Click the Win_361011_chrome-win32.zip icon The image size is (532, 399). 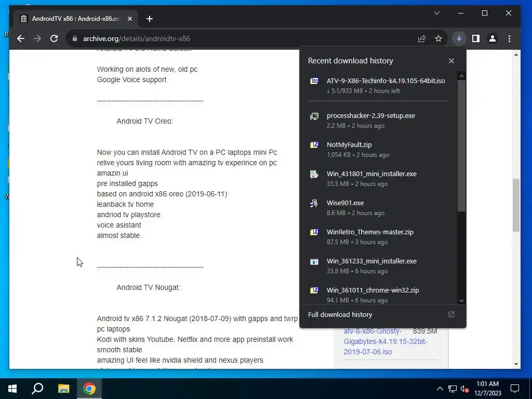click(x=314, y=290)
